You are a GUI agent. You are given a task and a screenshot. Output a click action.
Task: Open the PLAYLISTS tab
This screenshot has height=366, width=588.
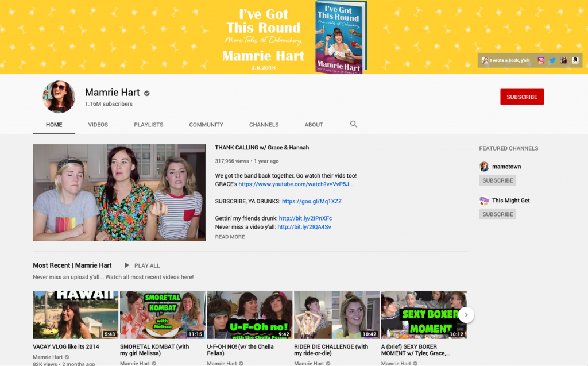[149, 125]
